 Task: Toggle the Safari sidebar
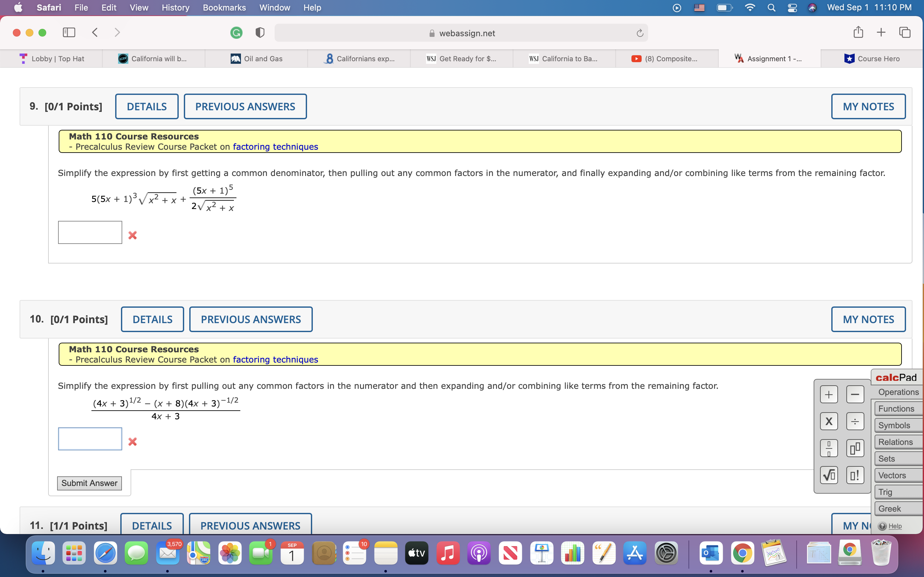69,32
